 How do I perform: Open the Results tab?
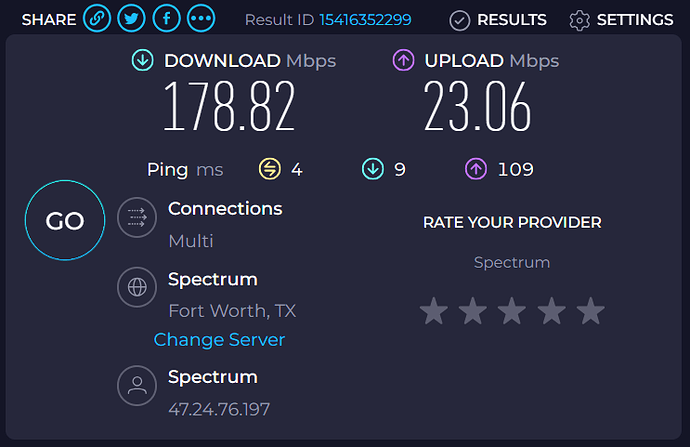498,20
